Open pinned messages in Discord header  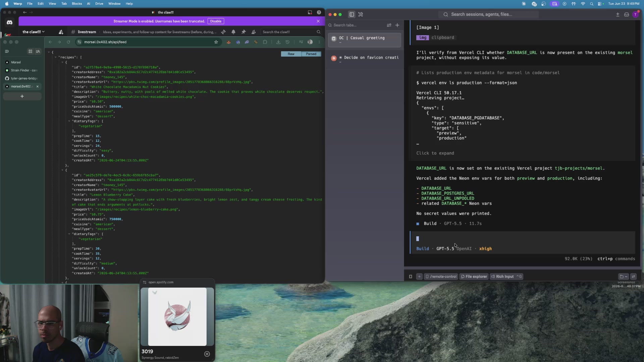coord(244,32)
